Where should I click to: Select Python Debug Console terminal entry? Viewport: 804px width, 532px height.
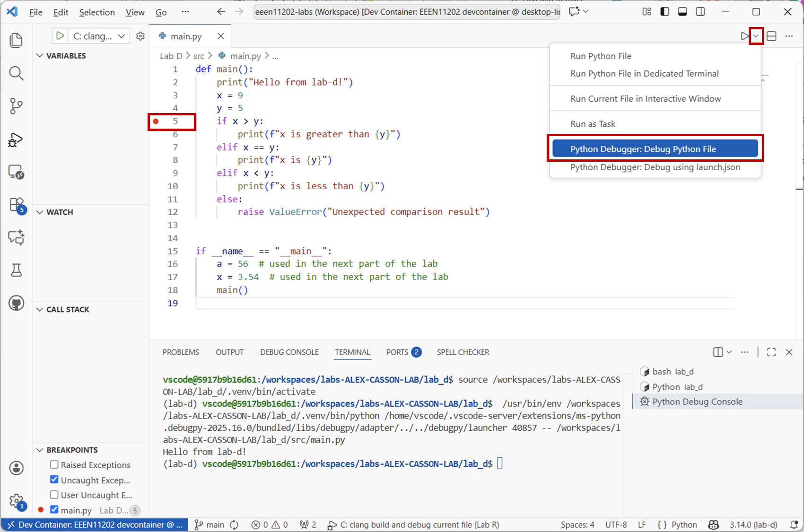[x=697, y=401]
